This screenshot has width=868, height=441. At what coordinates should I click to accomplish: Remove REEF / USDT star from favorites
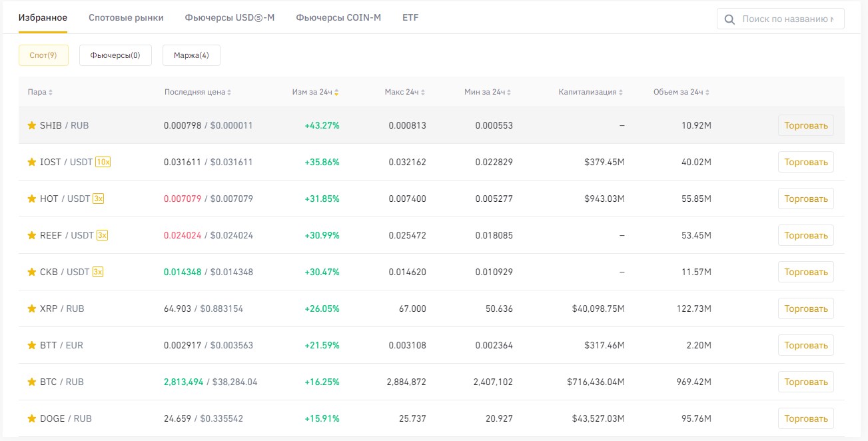(31, 235)
